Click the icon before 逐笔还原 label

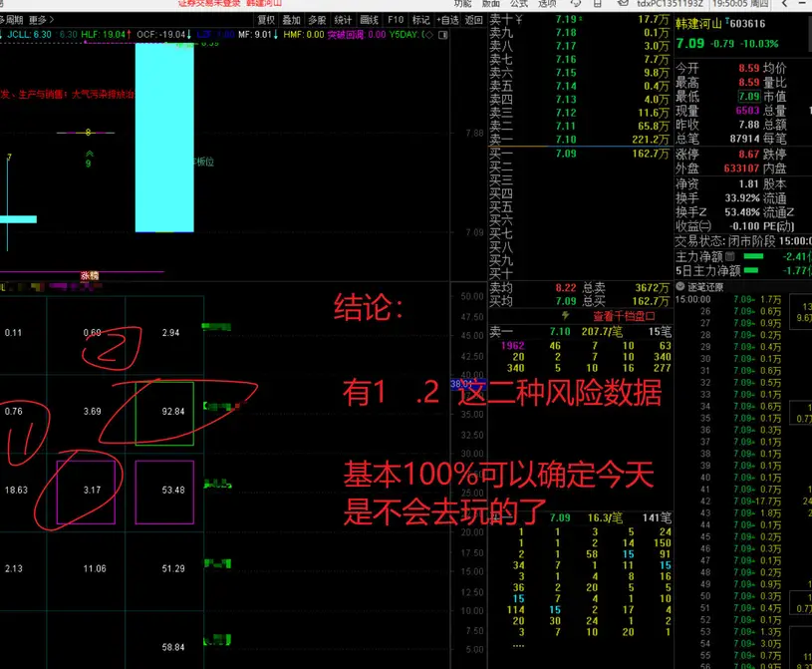[x=679, y=286]
